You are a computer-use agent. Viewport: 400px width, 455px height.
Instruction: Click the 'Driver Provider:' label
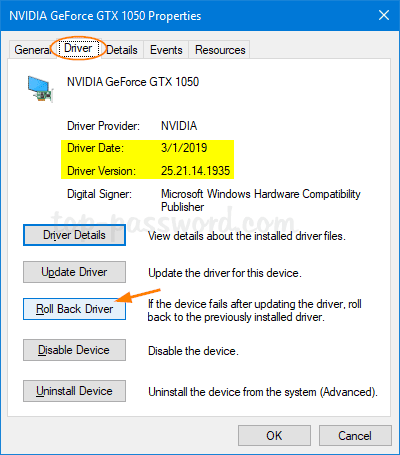point(103,126)
